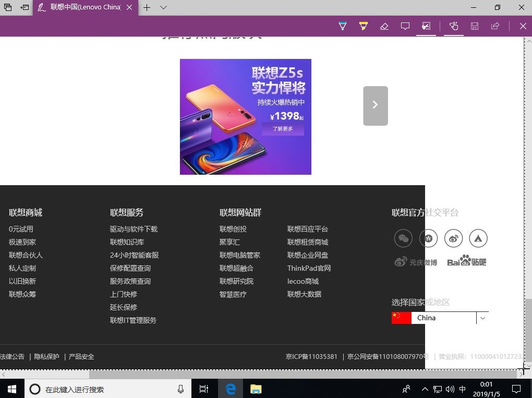Image resolution: width=532 pixels, height=398 pixels.
Task: Open the 延长保修 link
Action: click(124, 307)
